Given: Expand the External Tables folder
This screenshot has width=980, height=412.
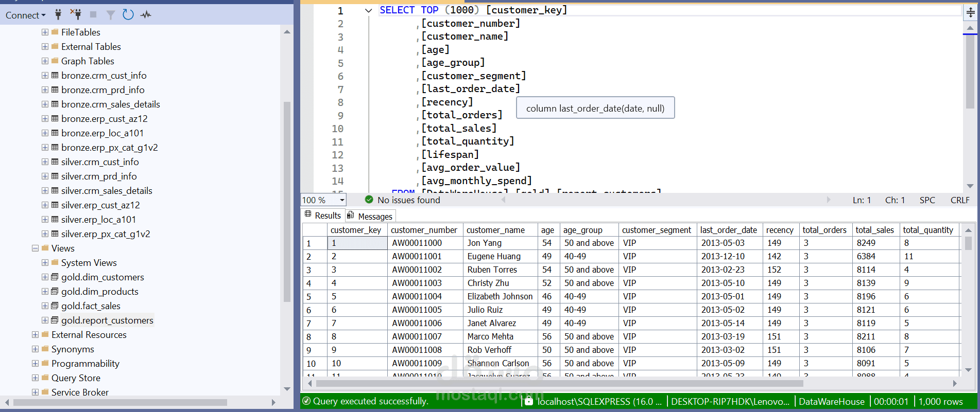Looking at the screenshot, I should click(45, 46).
